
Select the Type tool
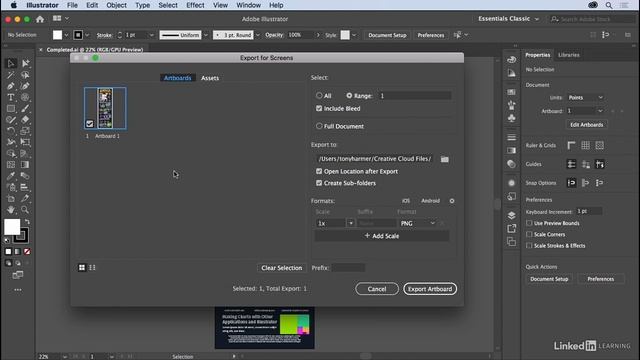[11, 97]
